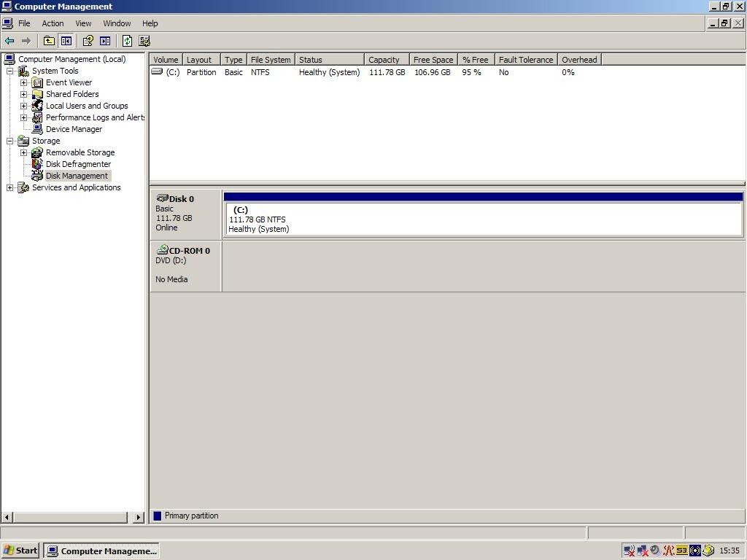
Task: Sort by the File System column header
Action: click(x=271, y=60)
